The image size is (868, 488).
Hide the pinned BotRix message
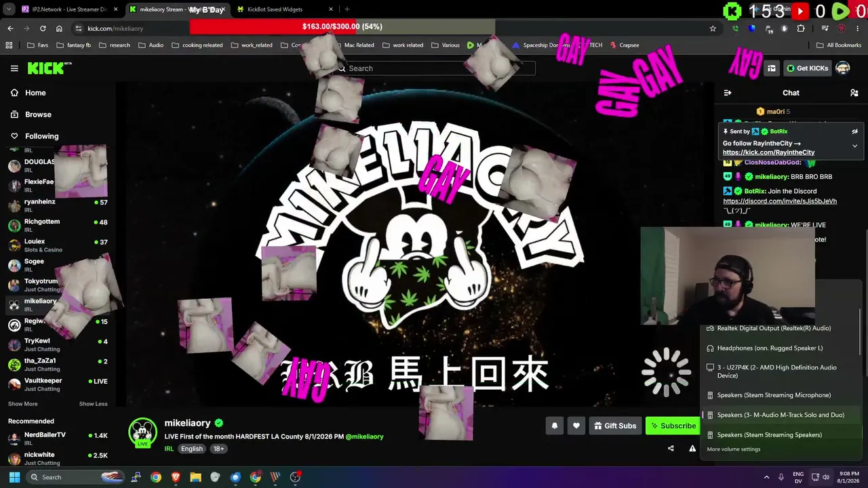click(x=854, y=131)
